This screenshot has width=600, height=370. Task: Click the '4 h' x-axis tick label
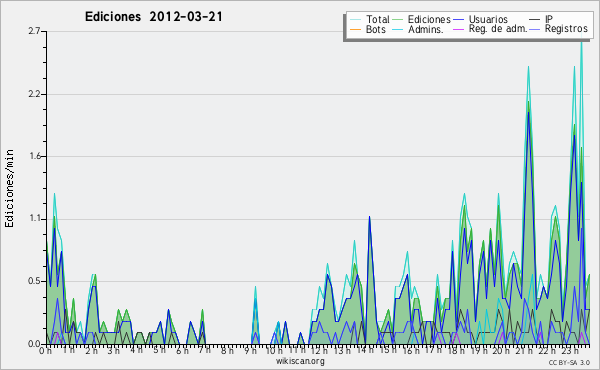coord(136,351)
